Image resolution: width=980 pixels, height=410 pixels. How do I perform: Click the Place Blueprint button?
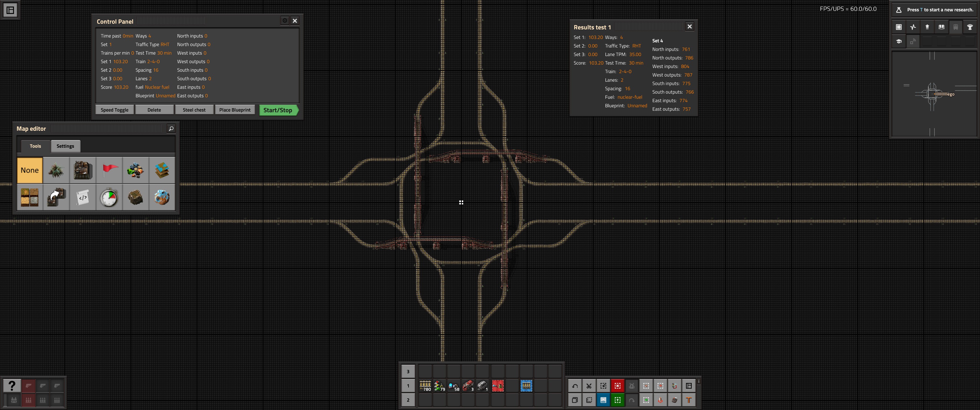click(x=235, y=110)
